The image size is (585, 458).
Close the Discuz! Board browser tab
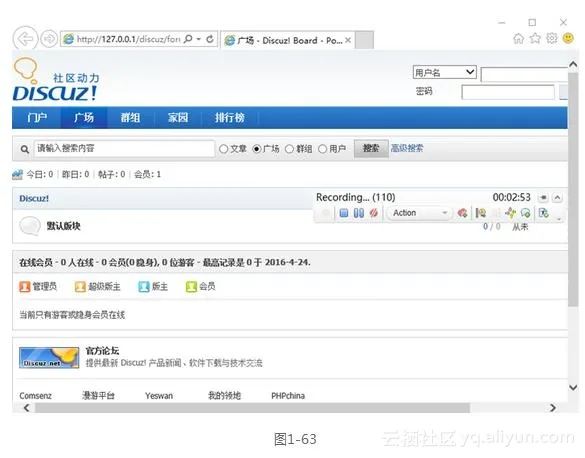pyautogui.click(x=348, y=40)
